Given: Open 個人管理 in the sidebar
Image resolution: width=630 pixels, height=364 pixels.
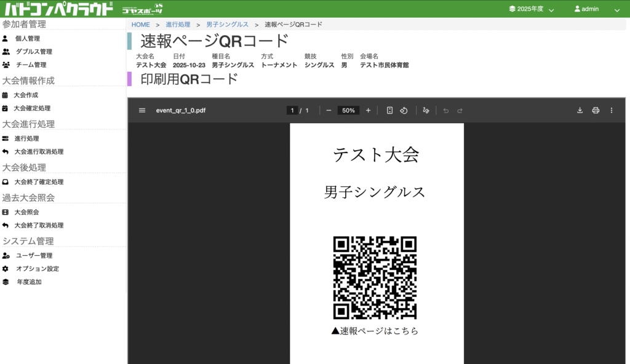Looking at the screenshot, I should [x=28, y=39].
